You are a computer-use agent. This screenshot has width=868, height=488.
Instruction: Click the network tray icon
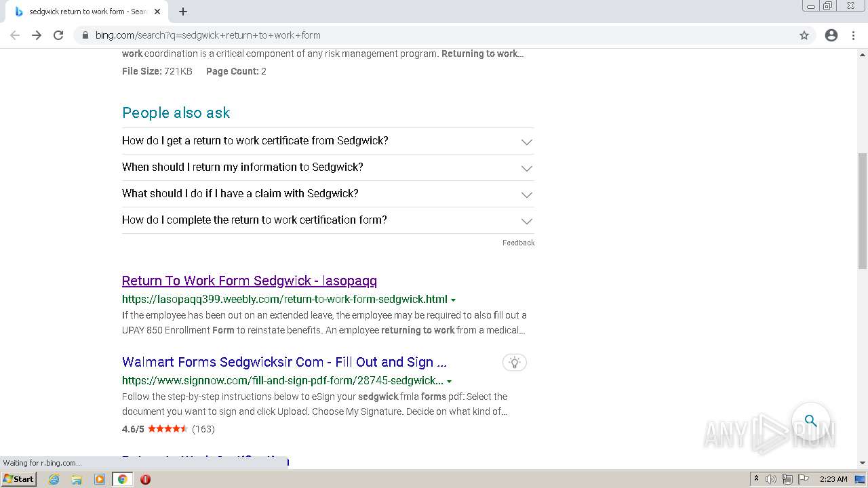coord(787,479)
